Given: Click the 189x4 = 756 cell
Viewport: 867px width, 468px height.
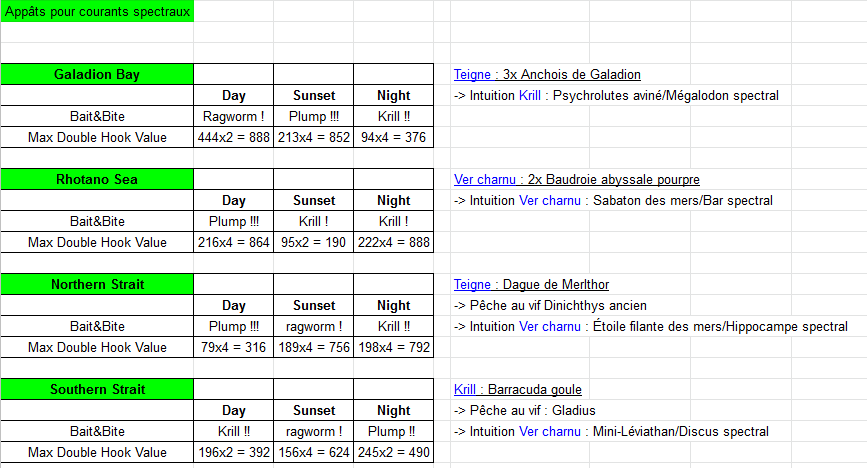Looking at the screenshot, I should pos(314,348).
